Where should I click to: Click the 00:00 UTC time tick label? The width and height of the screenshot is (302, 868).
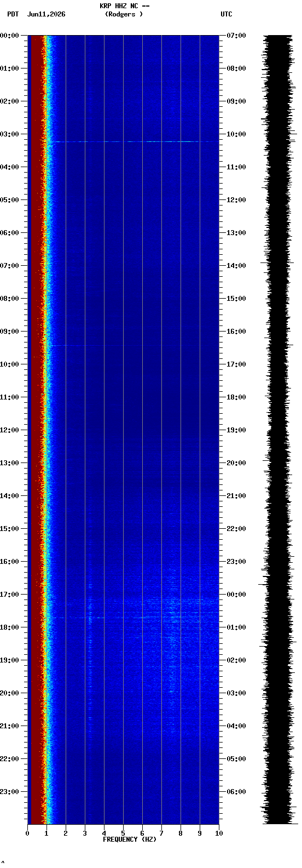pyautogui.click(x=236, y=595)
